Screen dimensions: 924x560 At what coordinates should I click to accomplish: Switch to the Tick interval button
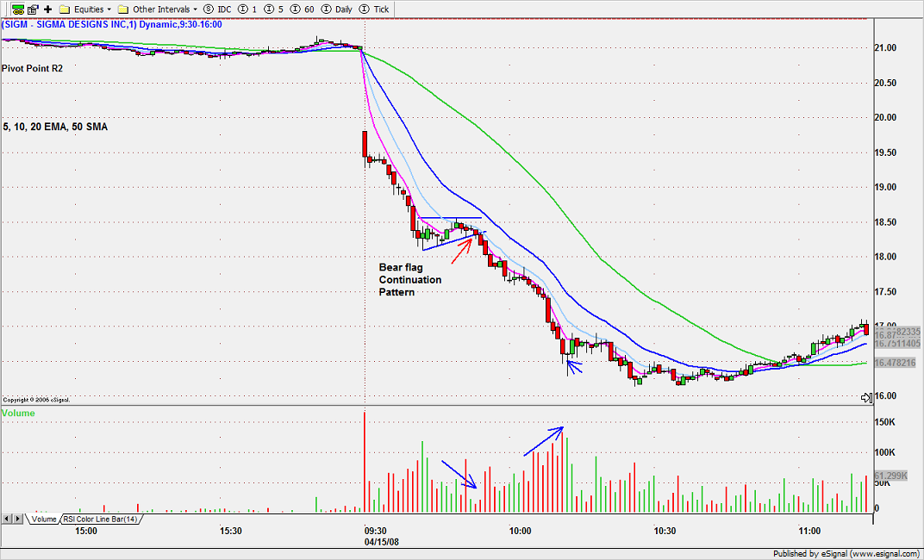coord(375,9)
